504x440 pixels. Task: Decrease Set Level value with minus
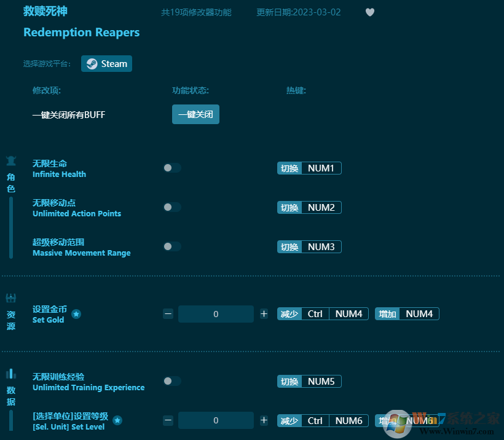(x=168, y=420)
